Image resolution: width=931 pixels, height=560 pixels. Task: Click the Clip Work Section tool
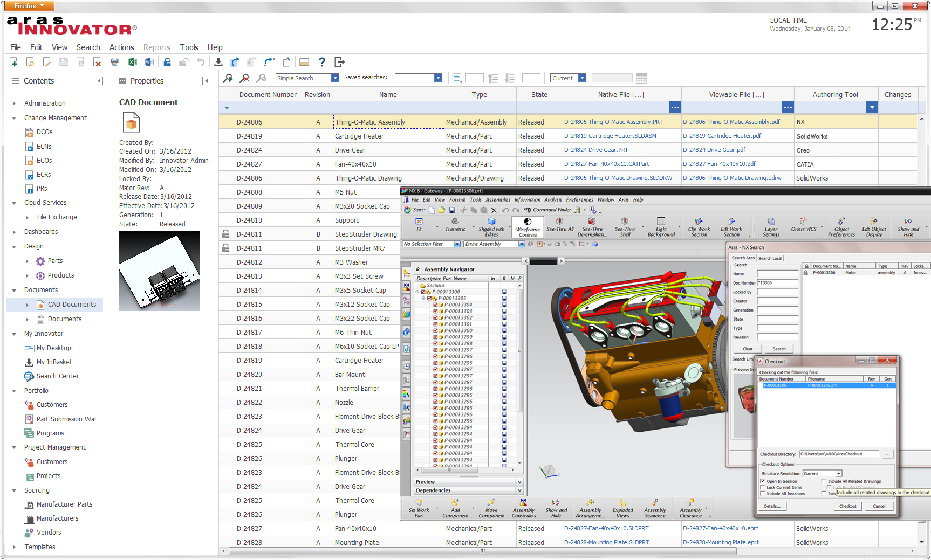[x=699, y=227]
